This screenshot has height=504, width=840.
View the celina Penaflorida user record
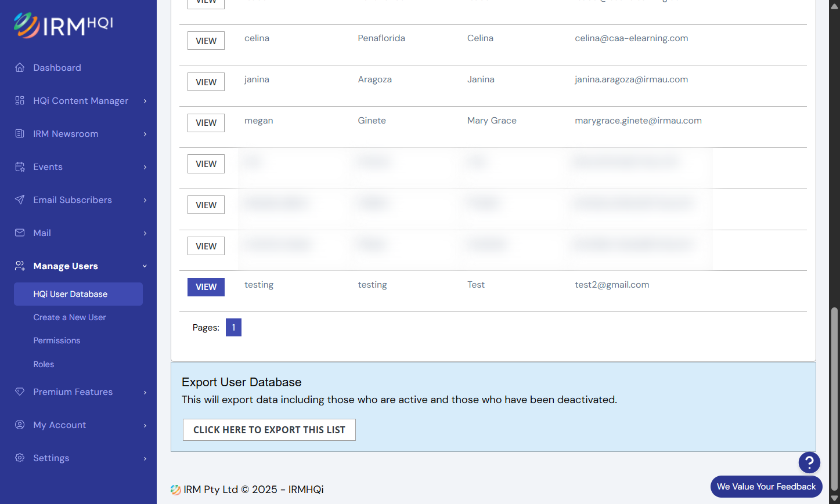pyautogui.click(x=206, y=41)
